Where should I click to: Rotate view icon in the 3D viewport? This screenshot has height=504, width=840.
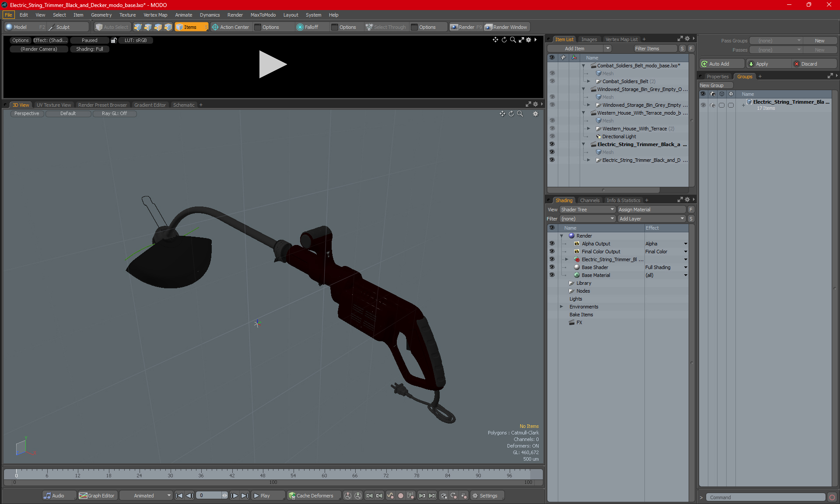click(x=511, y=114)
